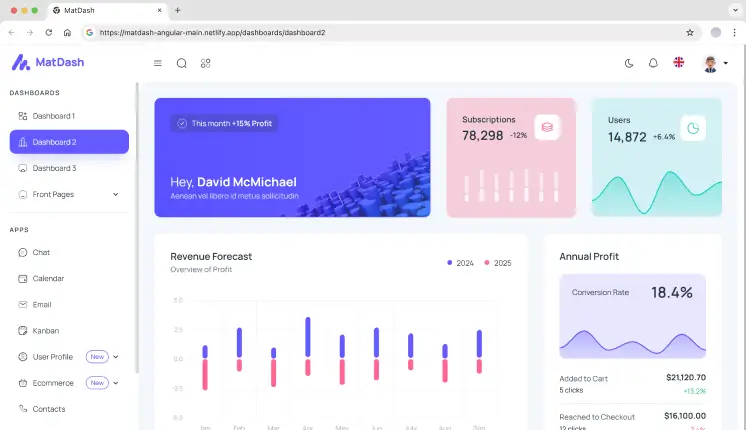
Task: Click the User Profile icon
Action: [22, 357]
